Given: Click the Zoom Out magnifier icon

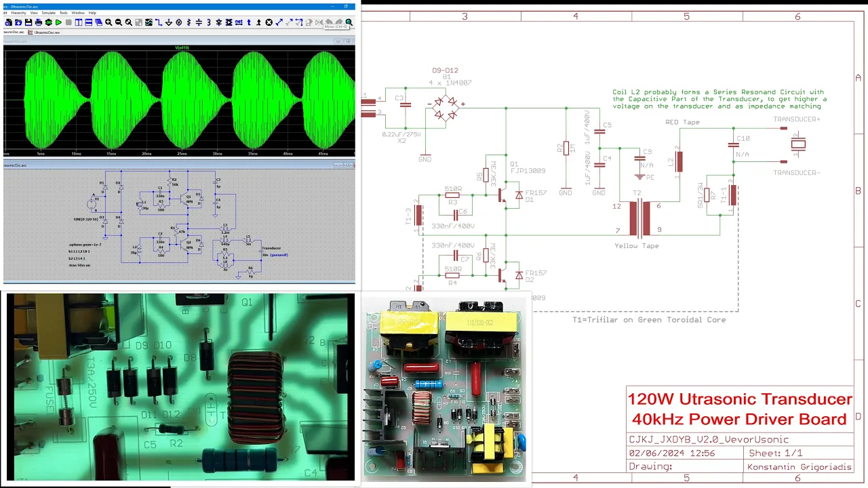Looking at the screenshot, I should pyautogui.click(x=119, y=22).
